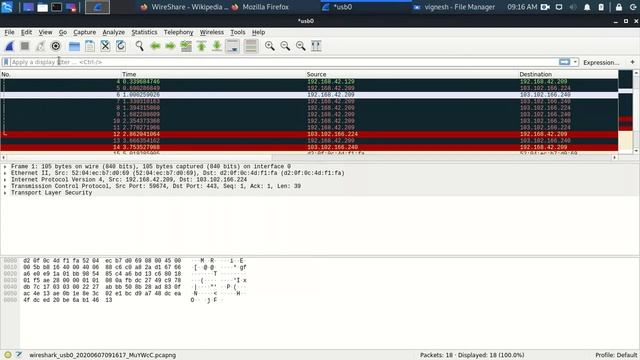Save this capture file icon
The height and width of the screenshot is (360, 640).
(x=90, y=46)
